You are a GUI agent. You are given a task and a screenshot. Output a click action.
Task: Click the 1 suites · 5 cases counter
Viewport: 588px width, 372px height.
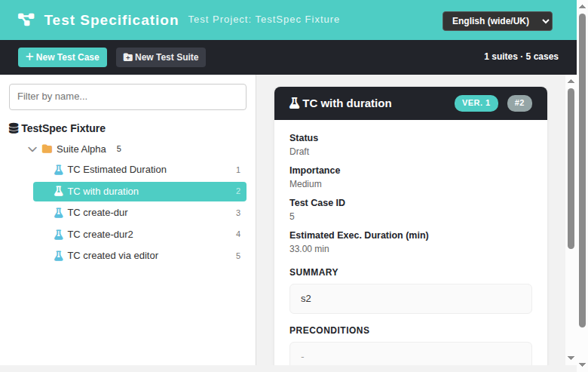click(521, 57)
